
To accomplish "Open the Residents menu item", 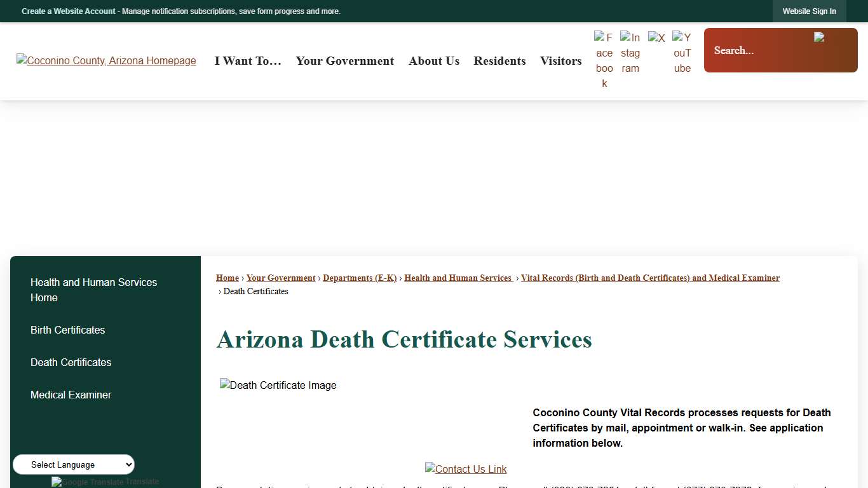I will click(499, 60).
